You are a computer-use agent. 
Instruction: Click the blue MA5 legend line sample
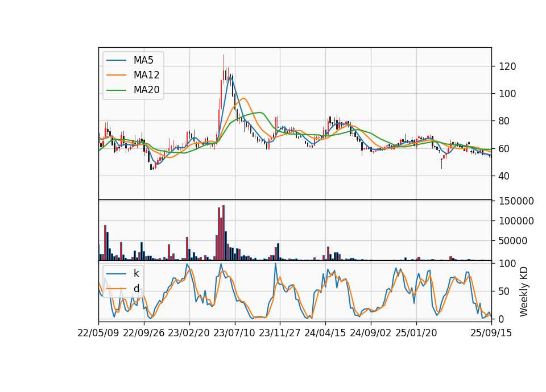(116, 60)
